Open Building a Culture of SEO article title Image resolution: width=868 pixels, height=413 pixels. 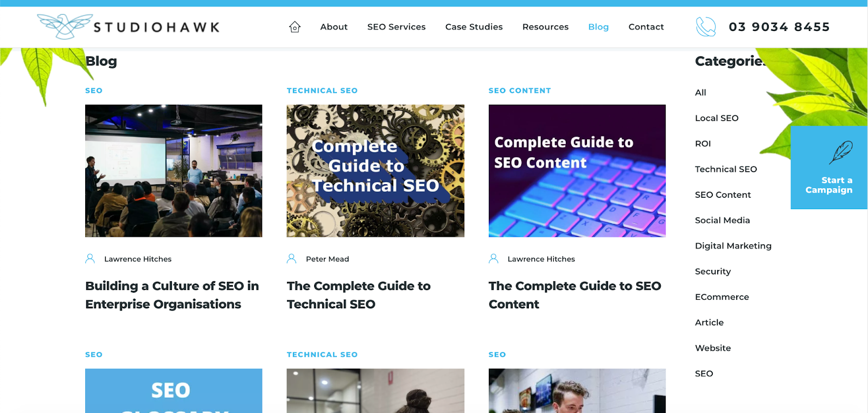click(x=172, y=295)
